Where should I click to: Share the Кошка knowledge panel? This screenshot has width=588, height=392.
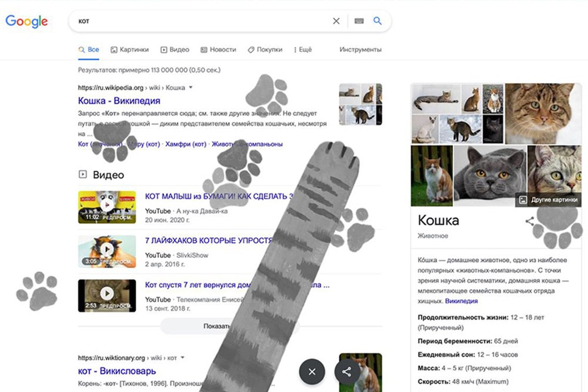click(x=530, y=221)
